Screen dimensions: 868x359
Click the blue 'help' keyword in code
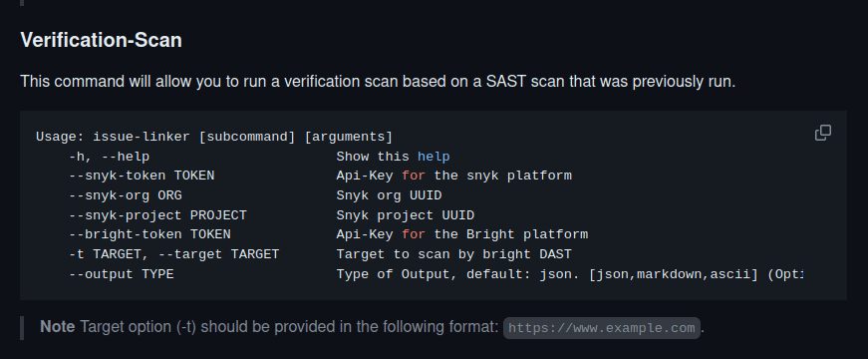pyautogui.click(x=434, y=157)
